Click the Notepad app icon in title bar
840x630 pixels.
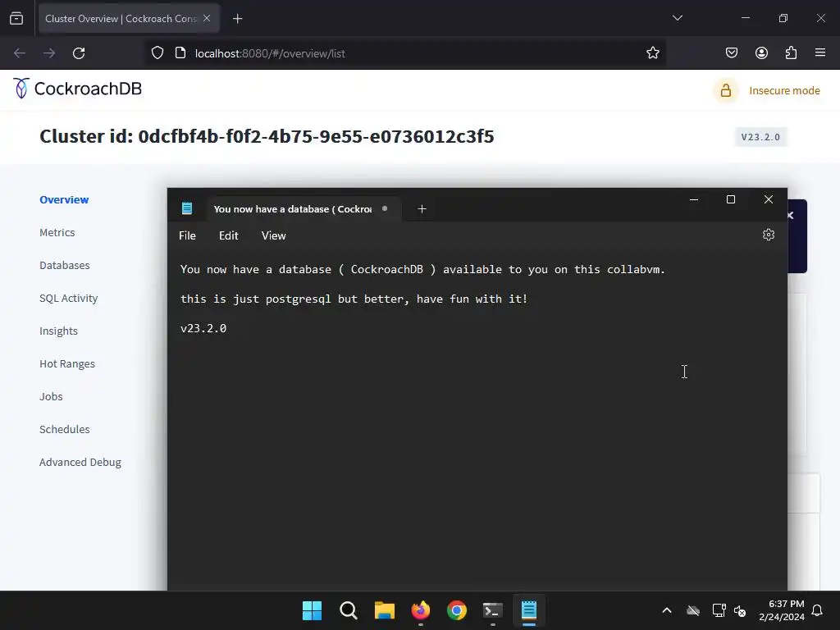tap(187, 208)
